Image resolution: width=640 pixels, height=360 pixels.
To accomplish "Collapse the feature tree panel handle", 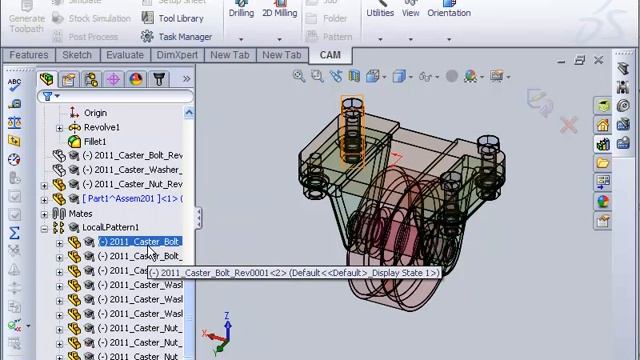I will [198, 218].
